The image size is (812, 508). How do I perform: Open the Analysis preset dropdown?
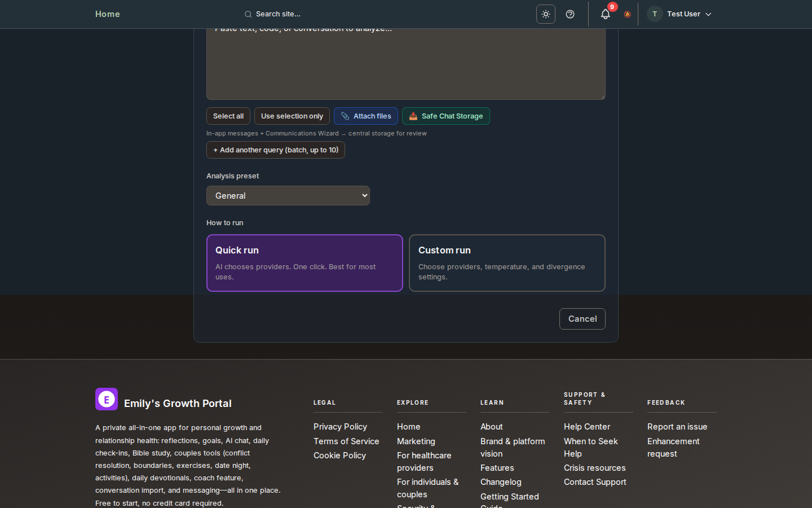point(288,196)
